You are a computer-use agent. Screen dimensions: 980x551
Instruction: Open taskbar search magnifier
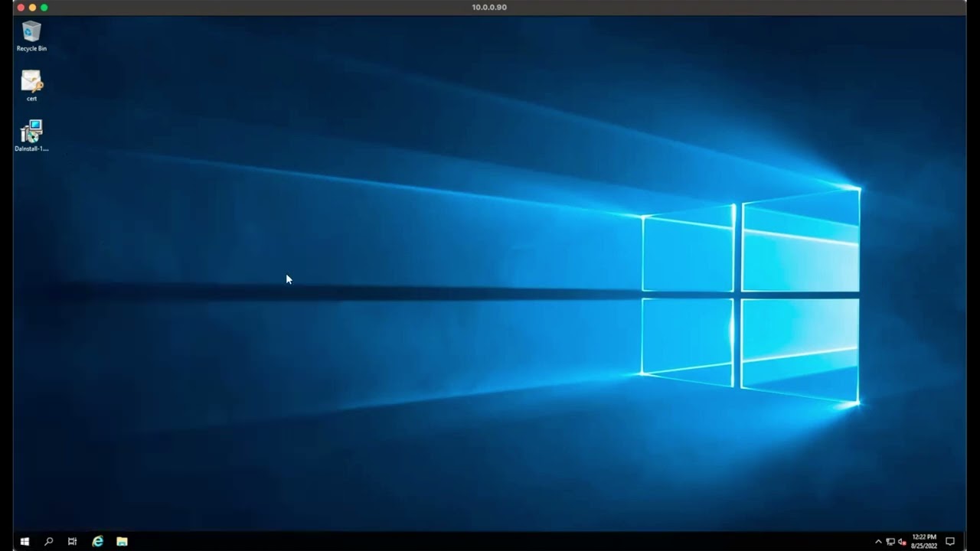(x=48, y=541)
